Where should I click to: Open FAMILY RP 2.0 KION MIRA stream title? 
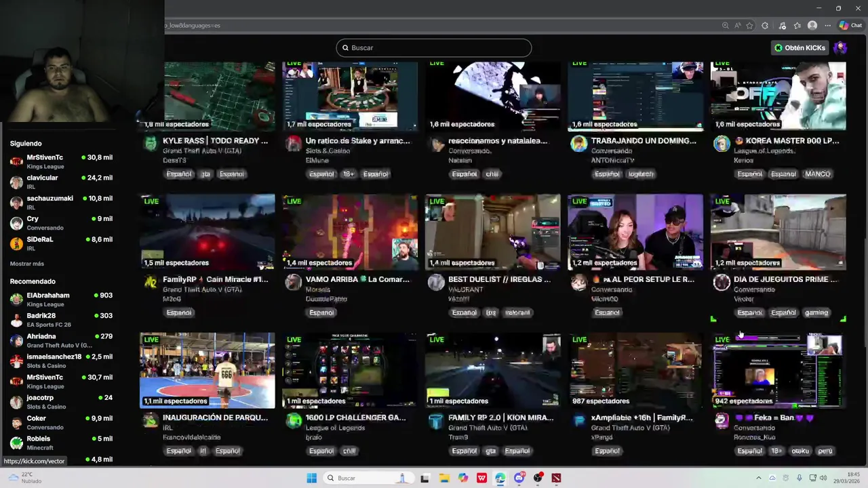click(500, 418)
